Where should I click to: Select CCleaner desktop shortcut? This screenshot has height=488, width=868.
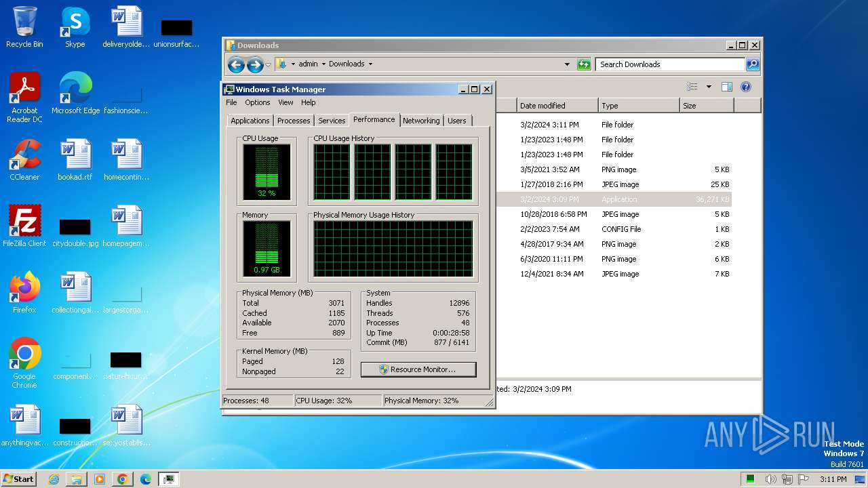(24, 161)
